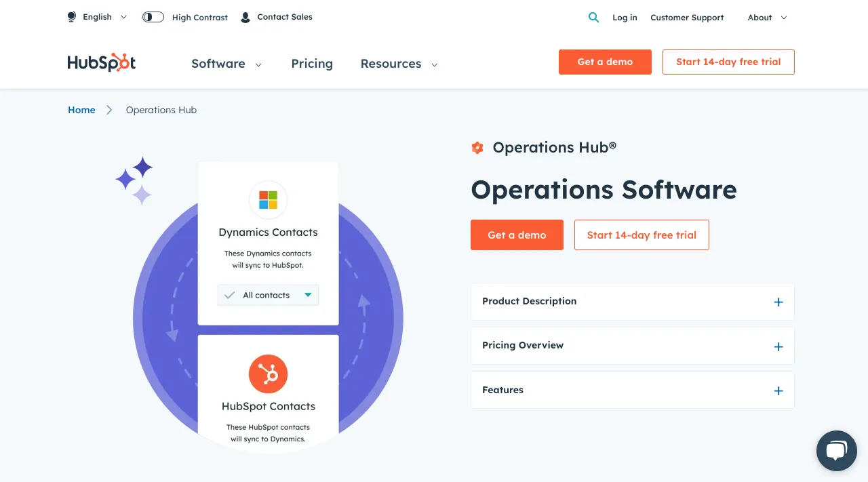Screen dimensions: 868x482
Task: Click the globe language icon
Action: (x=72, y=17)
